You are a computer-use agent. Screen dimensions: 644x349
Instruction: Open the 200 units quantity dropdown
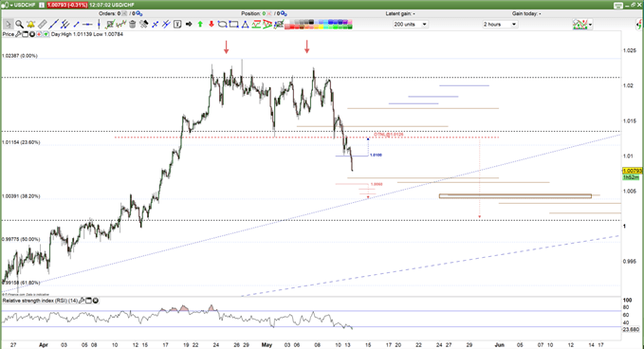click(424, 25)
